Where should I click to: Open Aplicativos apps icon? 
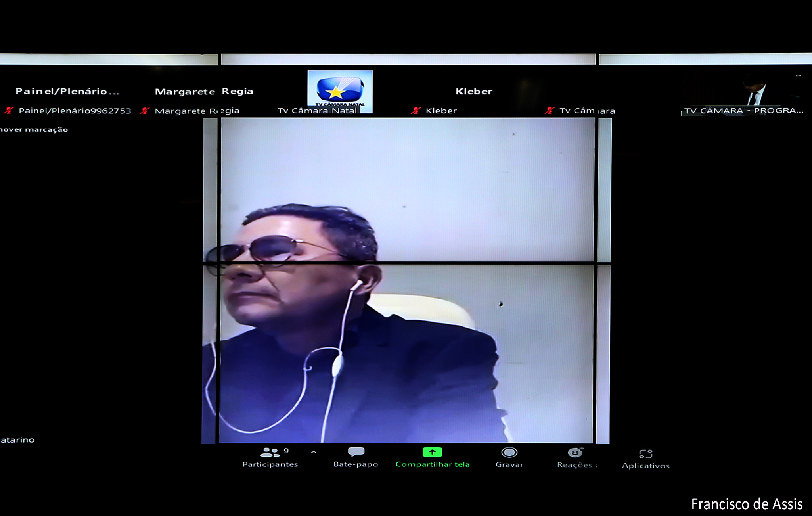click(645, 454)
